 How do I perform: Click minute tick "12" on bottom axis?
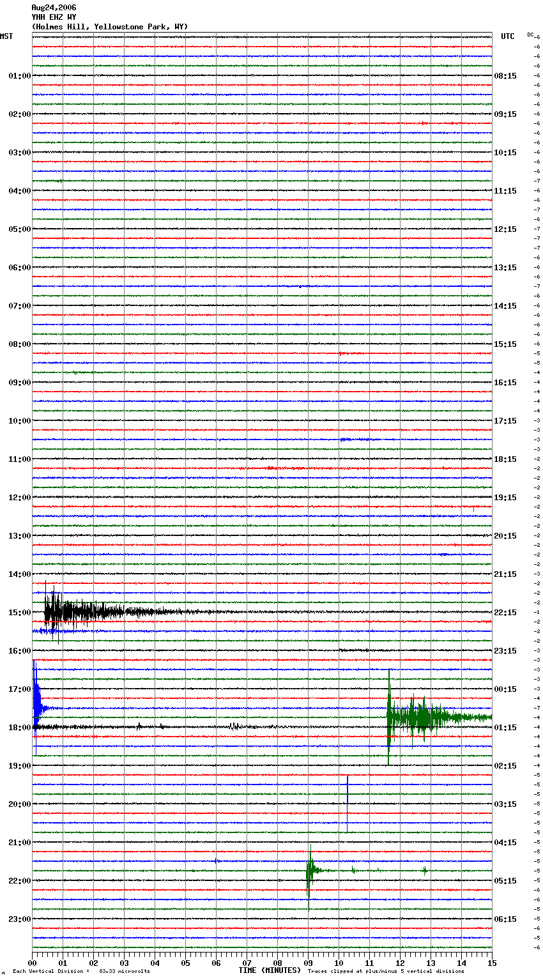click(x=400, y=963)
